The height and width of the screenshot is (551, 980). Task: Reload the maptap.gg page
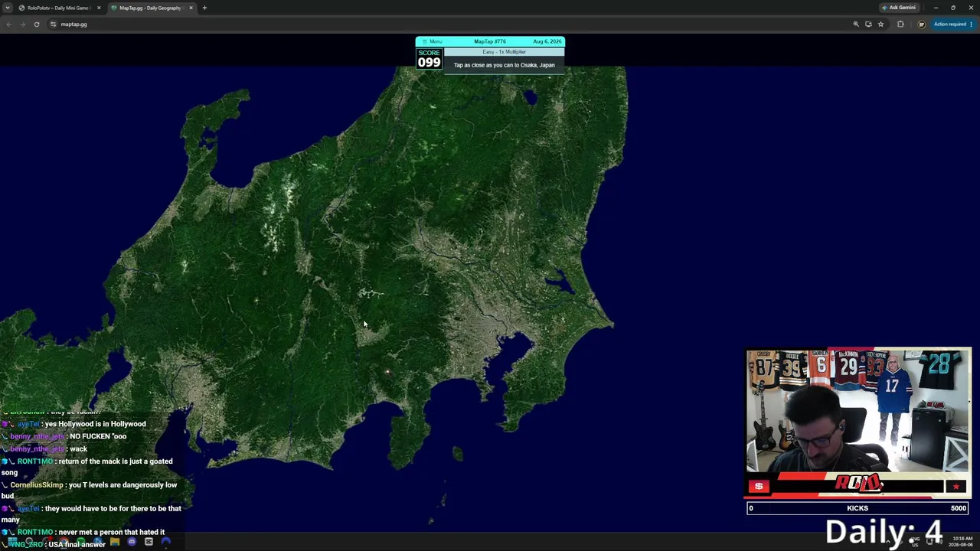[36, 24]
